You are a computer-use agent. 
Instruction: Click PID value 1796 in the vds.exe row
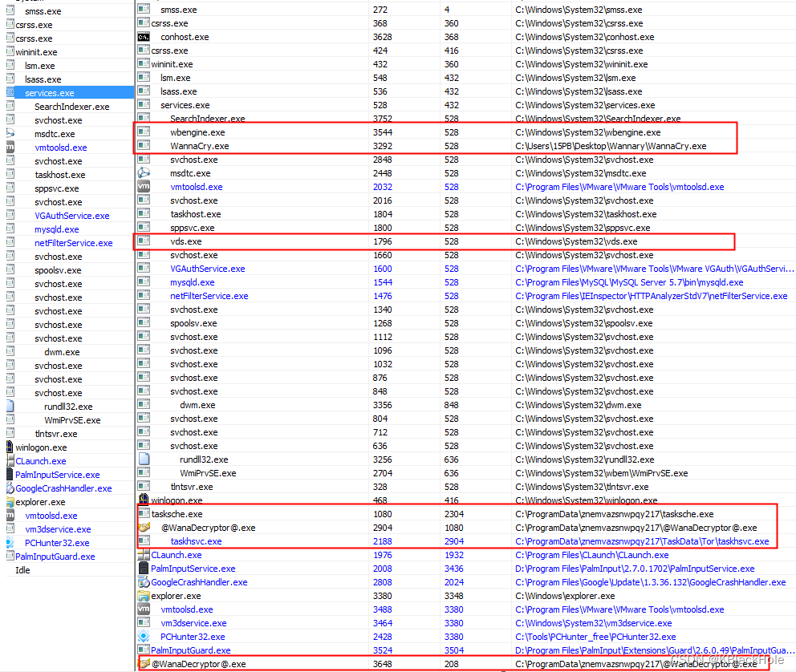(382, 241)
